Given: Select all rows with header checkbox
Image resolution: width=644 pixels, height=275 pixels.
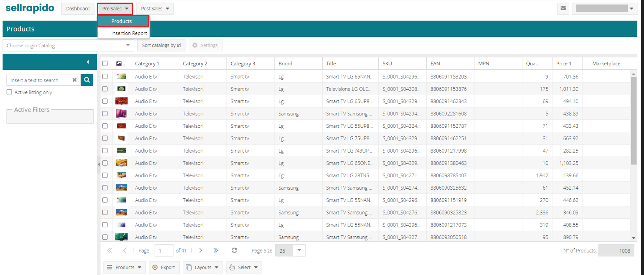Looking at the screenshot, I should click(105, 63).
